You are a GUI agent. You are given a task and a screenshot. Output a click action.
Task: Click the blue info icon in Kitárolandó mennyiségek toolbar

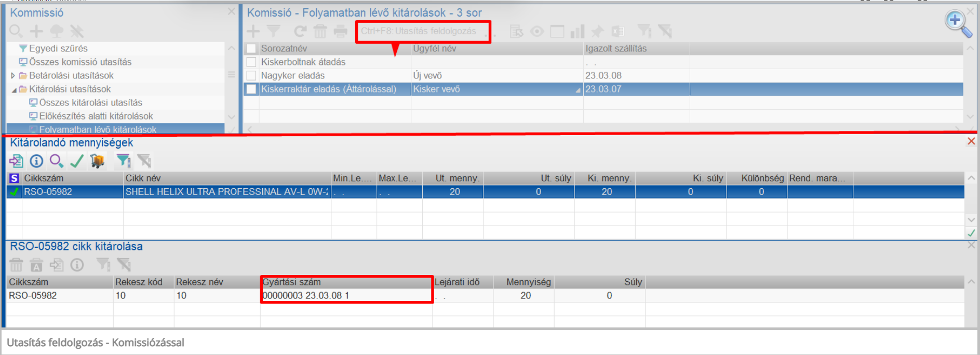36,161
